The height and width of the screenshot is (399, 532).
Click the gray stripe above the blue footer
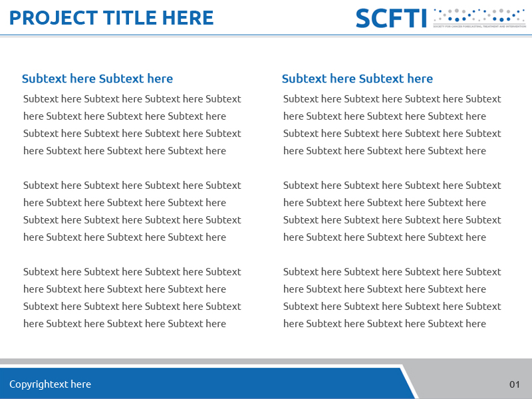point(199,362)
